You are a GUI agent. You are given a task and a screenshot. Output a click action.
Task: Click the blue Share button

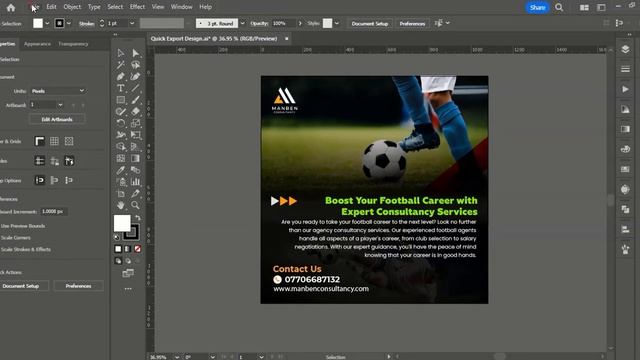(x=537, y=7)
